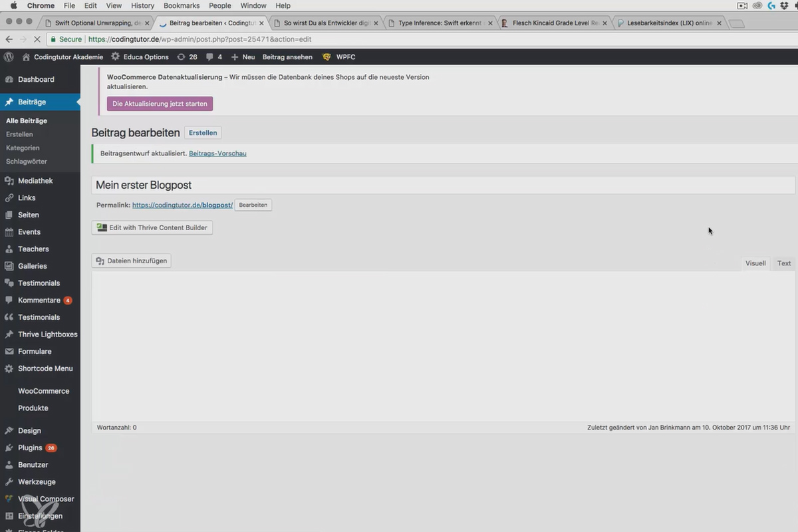Click Erstellen button beside Beitrag bearbeiten

pos(203,133)
